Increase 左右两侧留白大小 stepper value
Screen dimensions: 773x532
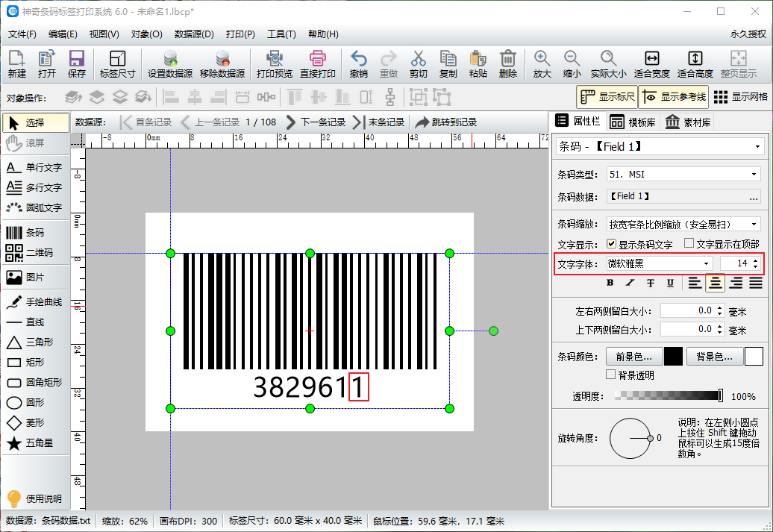coord(720,307)
